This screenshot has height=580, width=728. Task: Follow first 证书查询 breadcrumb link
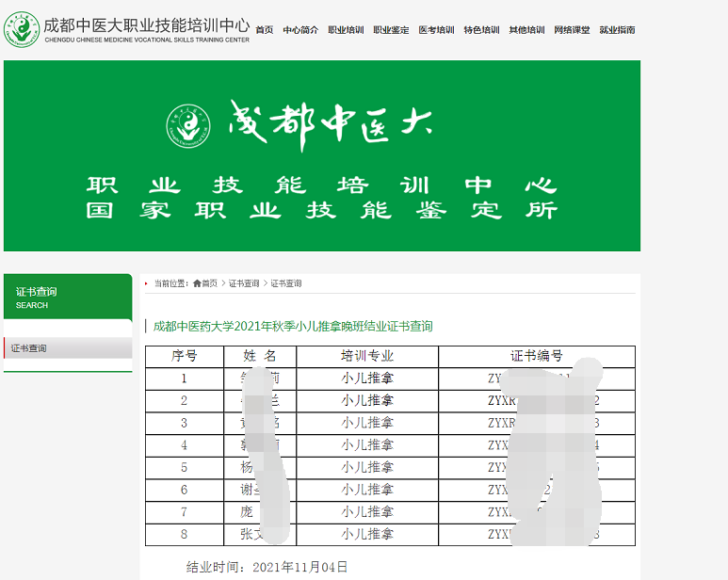coord(244,283)
